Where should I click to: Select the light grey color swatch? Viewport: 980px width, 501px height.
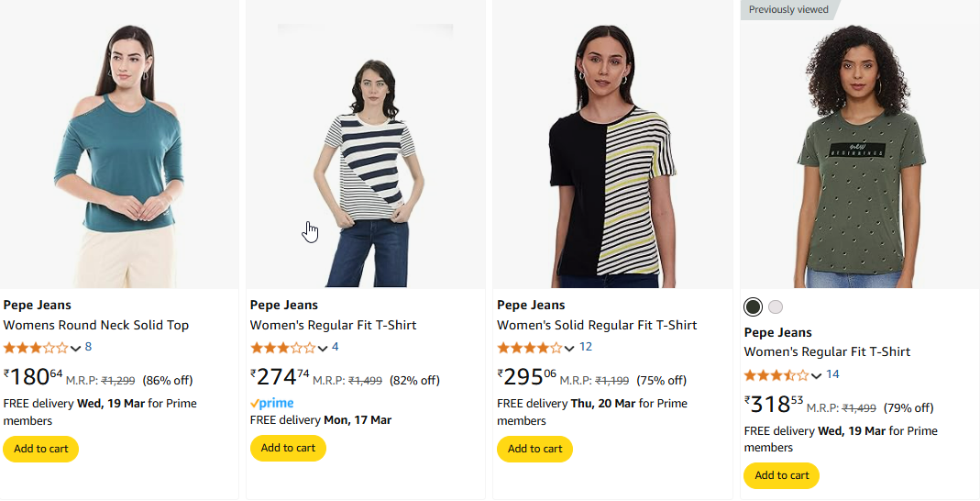coord(776,307)
